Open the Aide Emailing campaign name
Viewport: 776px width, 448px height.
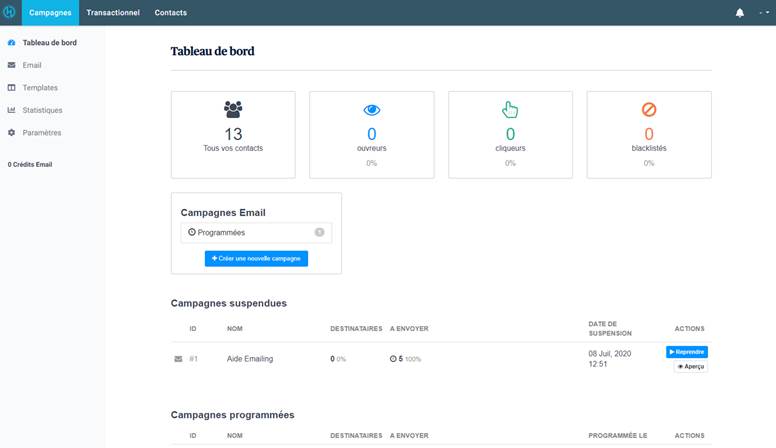click(250, 358)
